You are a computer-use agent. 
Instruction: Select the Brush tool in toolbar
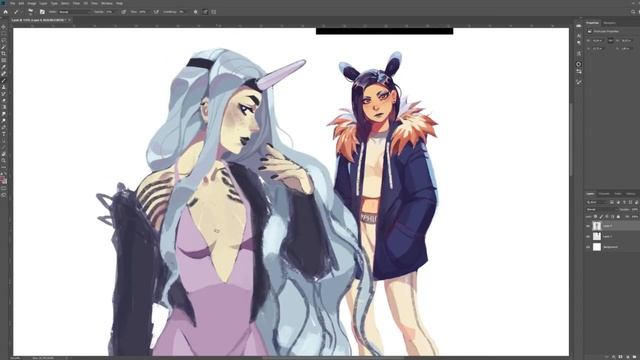[4, 80]
